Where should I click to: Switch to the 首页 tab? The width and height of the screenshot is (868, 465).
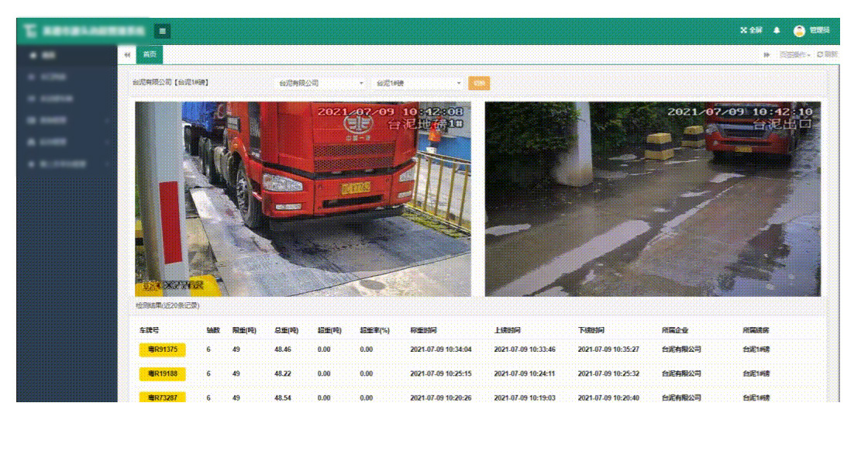pyautogui.click(x=150, y=55)
